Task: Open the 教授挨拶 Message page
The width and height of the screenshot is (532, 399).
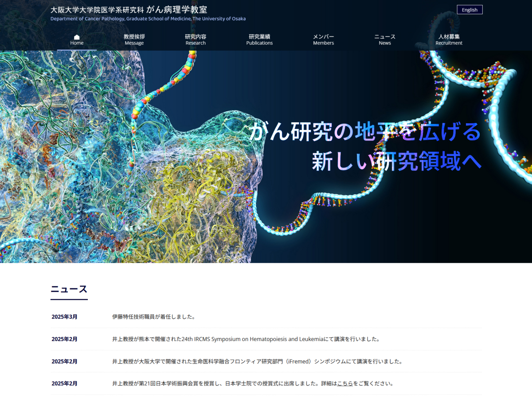Action: pos(134,40)
